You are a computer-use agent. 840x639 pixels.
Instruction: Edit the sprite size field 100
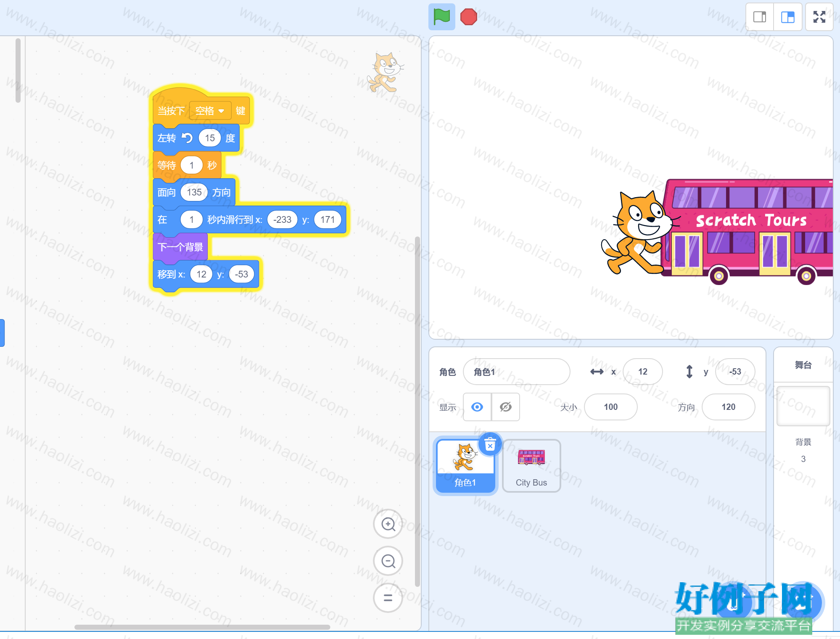click(x=610, y=407)
